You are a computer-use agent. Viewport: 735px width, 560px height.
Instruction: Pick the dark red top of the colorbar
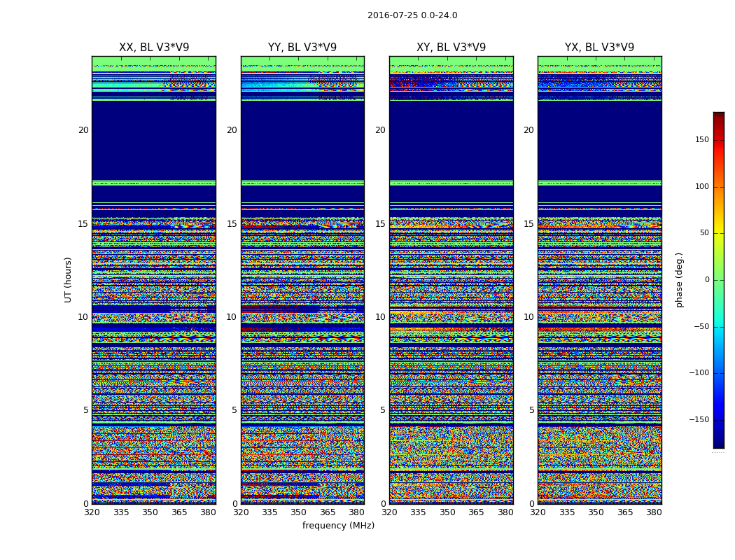coord(718,115)
